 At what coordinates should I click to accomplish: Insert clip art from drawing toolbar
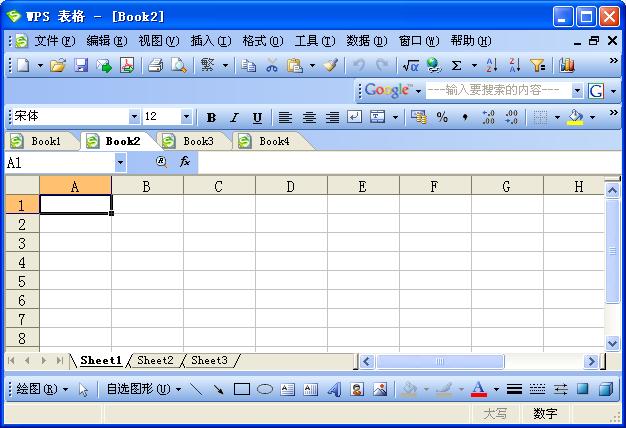357,389
